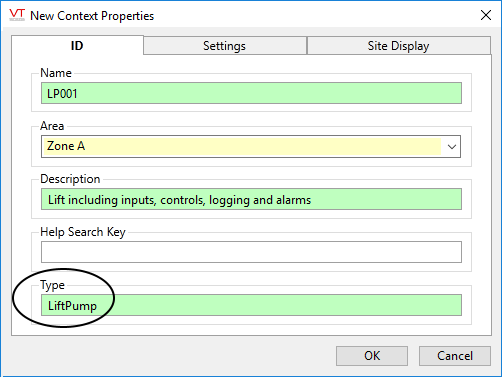
Task: Click into the Description text field
Action: point(251,199)
